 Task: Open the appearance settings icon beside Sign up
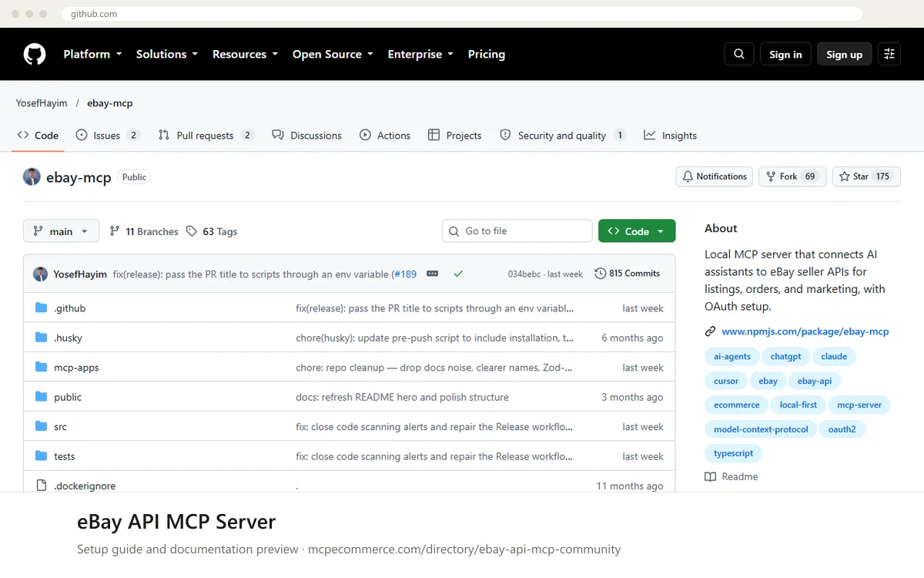coord(889,54)
